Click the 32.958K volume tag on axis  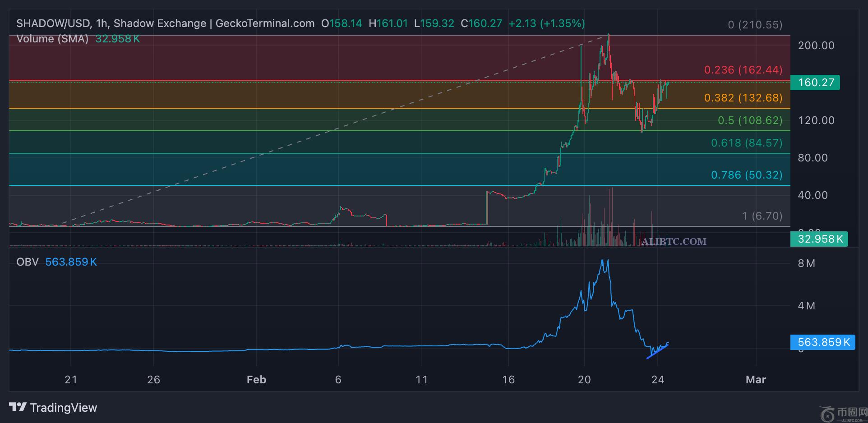click(x=819, y=239)
